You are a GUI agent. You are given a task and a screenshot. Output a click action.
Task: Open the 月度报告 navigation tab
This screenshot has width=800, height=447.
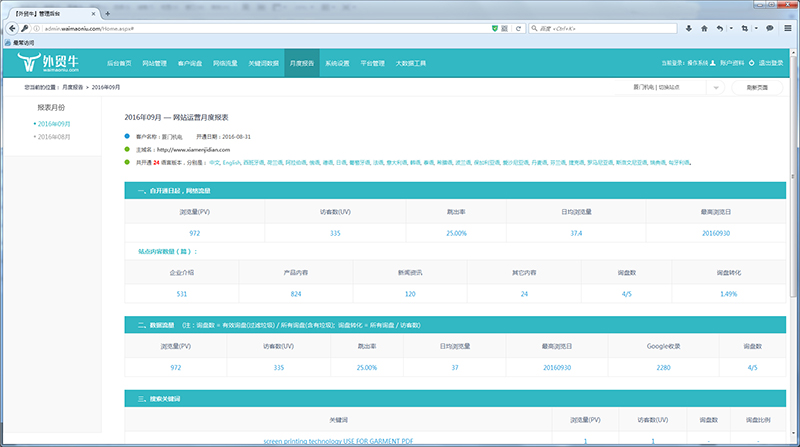302,63
